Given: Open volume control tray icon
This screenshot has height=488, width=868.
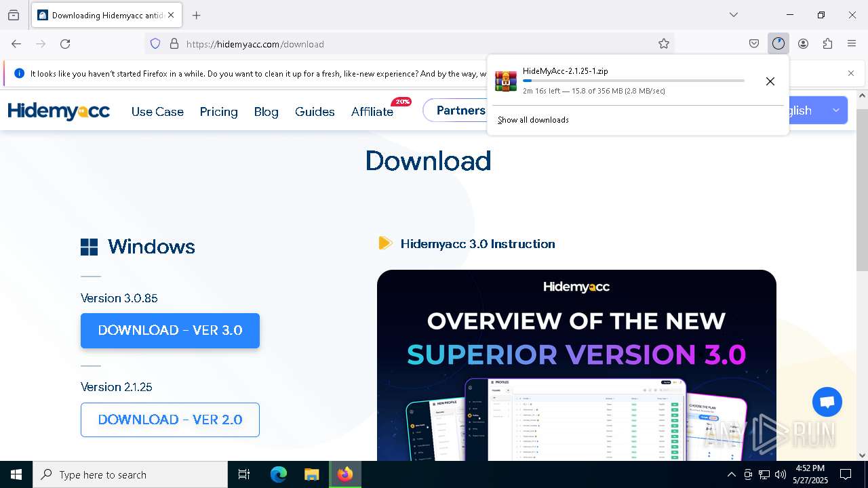Looking at the screenshot, I should [x=781, y=474].
